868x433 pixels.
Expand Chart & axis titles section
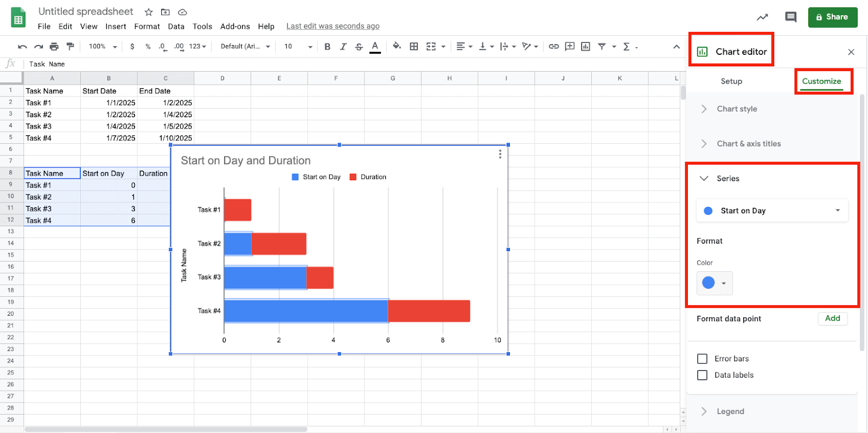tap(749, 144)
